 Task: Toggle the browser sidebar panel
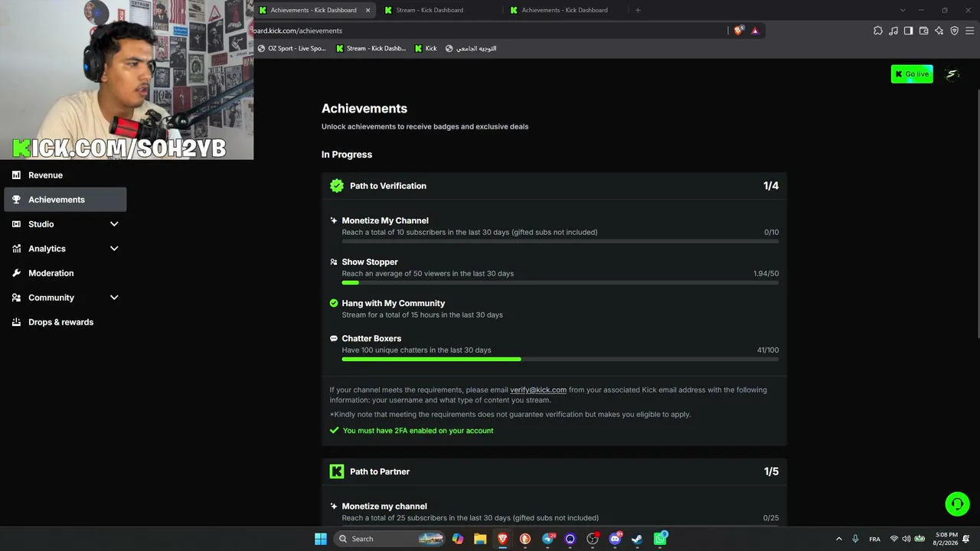click(x=908, y=31)
